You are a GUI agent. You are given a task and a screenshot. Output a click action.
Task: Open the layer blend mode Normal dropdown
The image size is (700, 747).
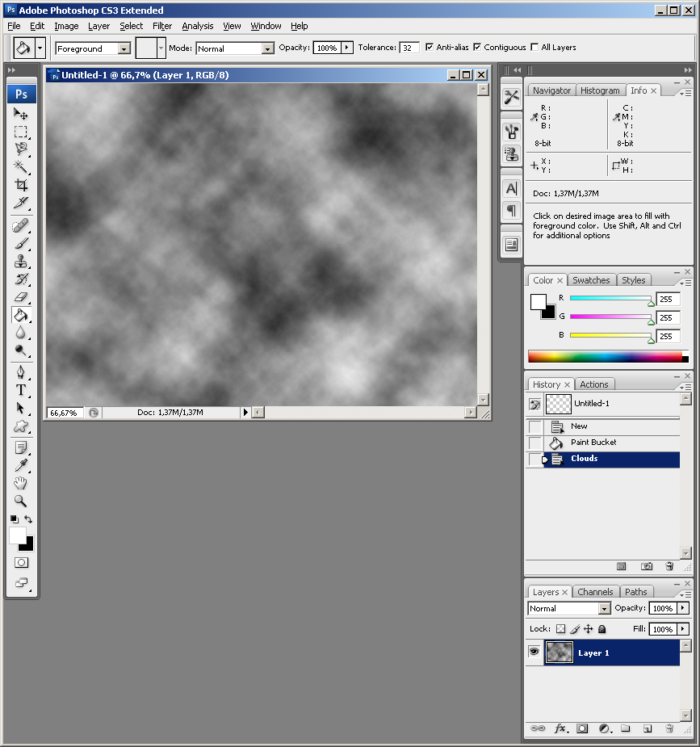click(569, 608)
